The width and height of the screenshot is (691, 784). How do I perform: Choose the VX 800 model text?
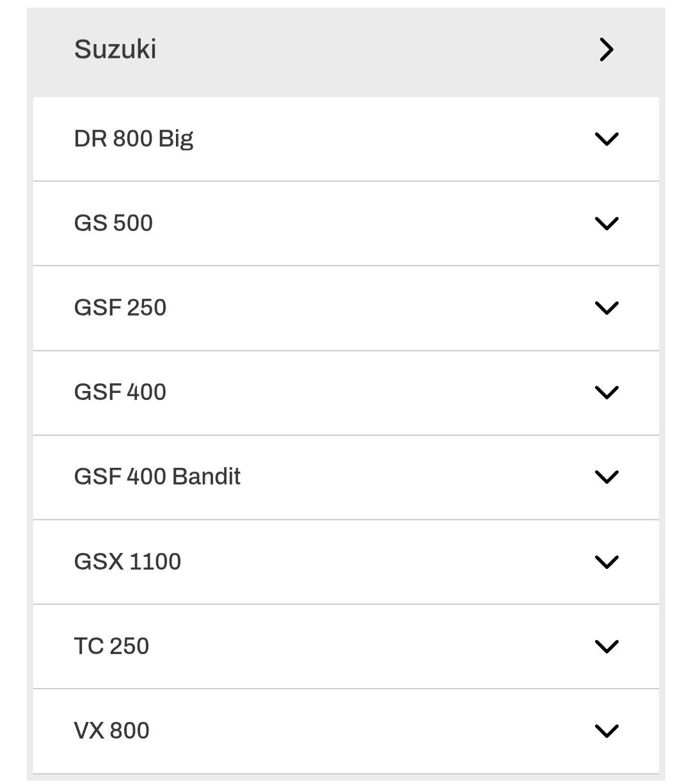tap(111, 731)
